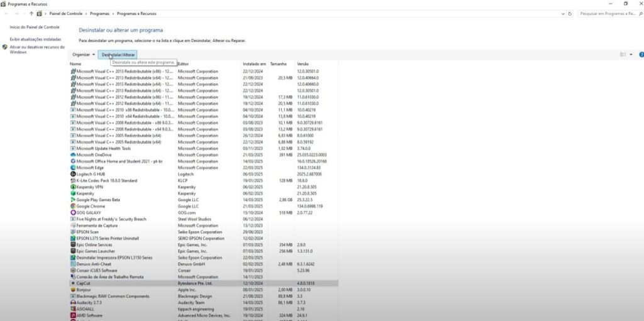The width and height of the screenshot is (644, 321).
Task: Click version 134.0.6998.119 cell
Action: pyautogui.click(x=309, y=206)
